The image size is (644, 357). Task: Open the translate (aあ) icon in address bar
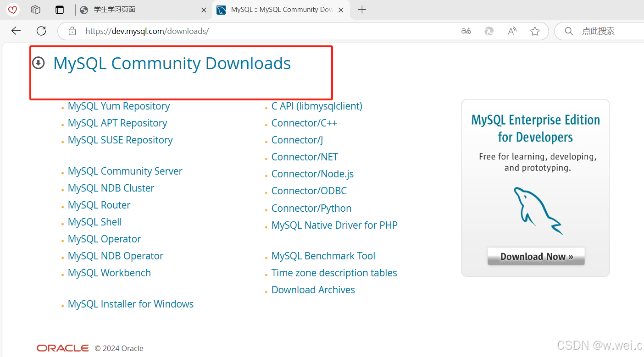(466, 31)
